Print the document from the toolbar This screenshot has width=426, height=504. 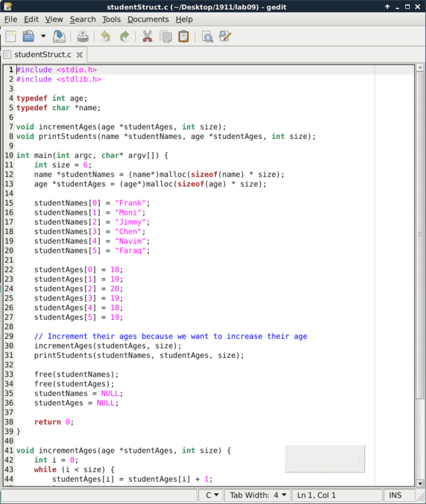(82, 36)
